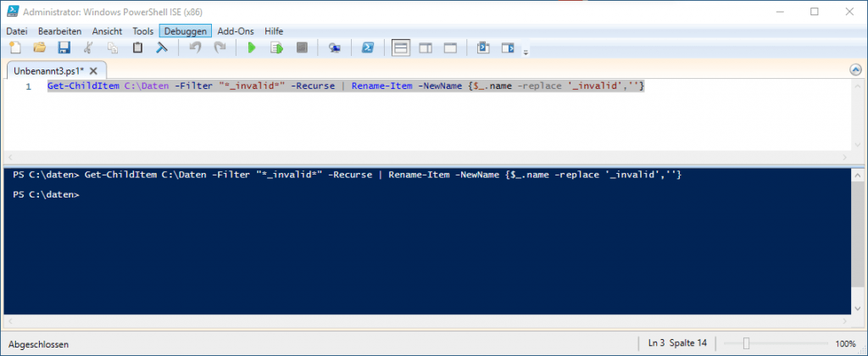
Task: Open the Tools menu
Action: pos(142,31)
